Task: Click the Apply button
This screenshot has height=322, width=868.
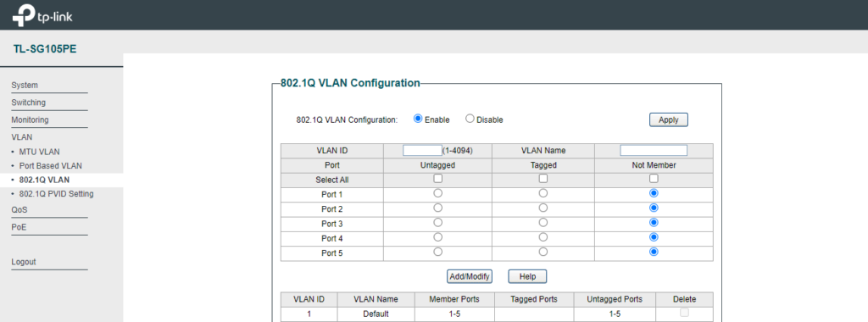Action: click(668, 119)
